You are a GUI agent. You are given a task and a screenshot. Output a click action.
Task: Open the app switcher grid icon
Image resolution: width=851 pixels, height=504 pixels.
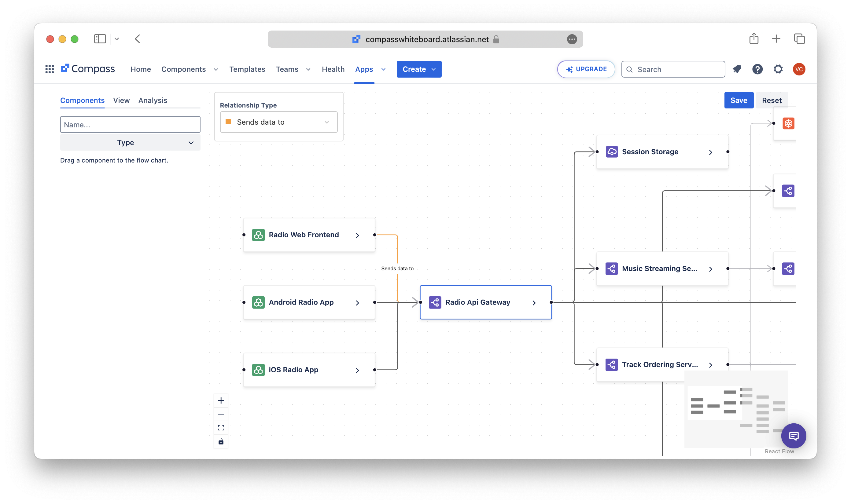pos(50,69)
